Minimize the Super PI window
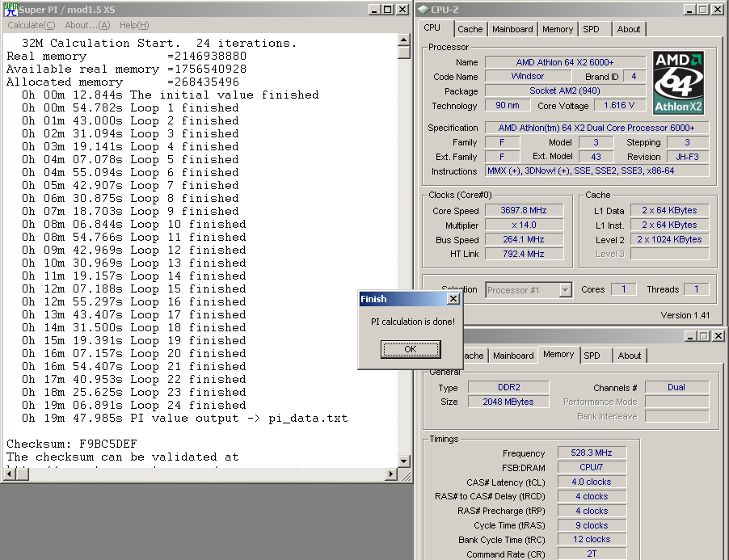 tap(374, 10)
